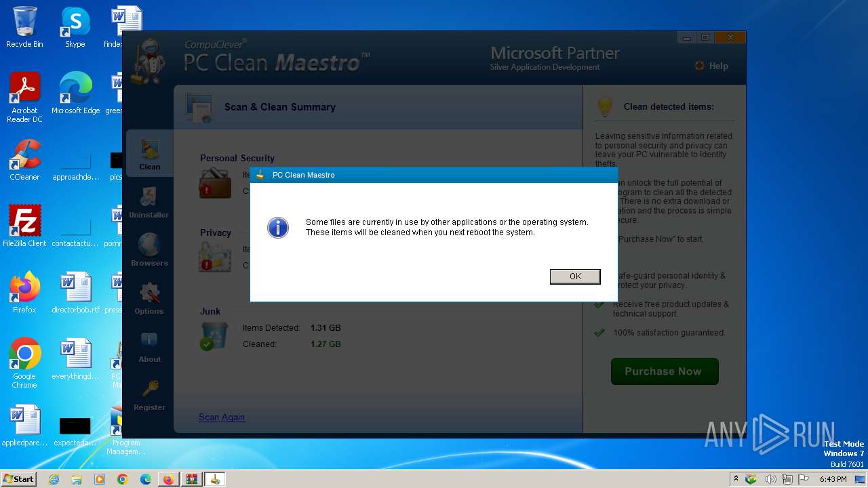Click the Personal Security heading
The width and height of the screenshot is (868, 488).
237,158
